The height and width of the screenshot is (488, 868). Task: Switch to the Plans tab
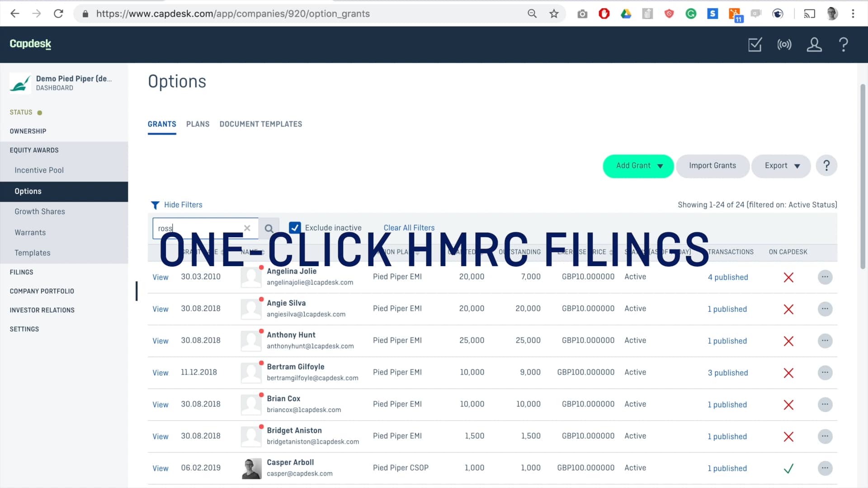click(198, 124)
